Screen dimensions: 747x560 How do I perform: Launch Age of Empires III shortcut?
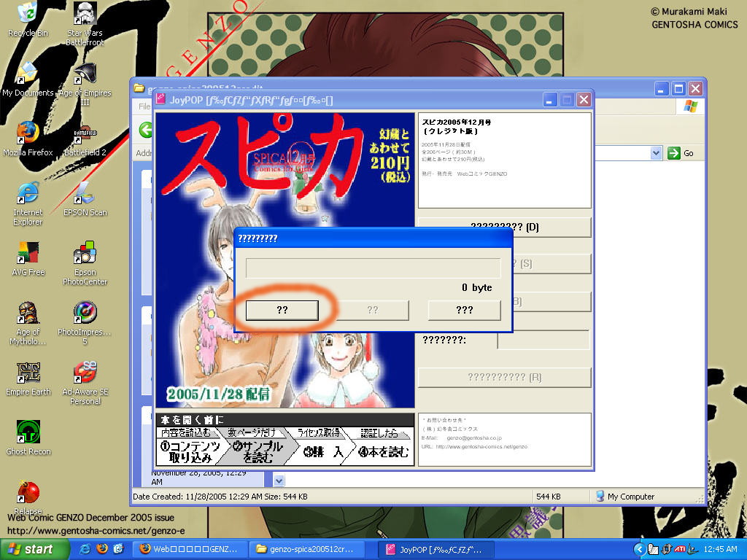(85, 76)
